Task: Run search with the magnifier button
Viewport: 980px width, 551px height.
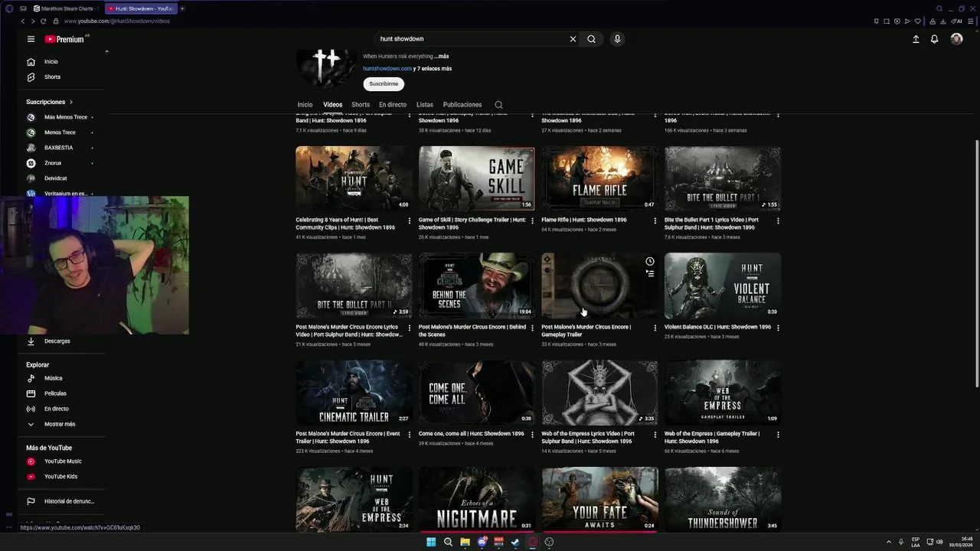Action: click(591, 39)
